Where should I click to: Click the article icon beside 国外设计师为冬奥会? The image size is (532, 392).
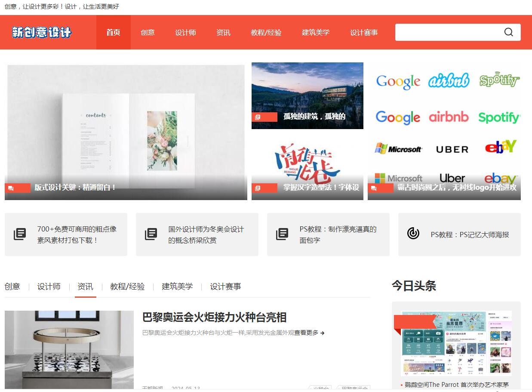click(151, 234)
